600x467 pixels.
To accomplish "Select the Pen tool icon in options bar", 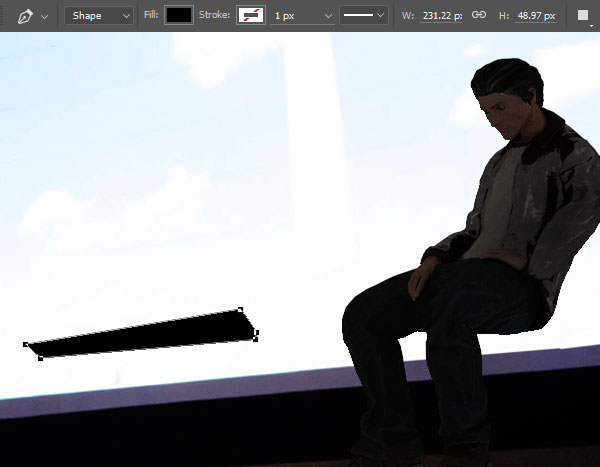I will click(x=25, y=16).
